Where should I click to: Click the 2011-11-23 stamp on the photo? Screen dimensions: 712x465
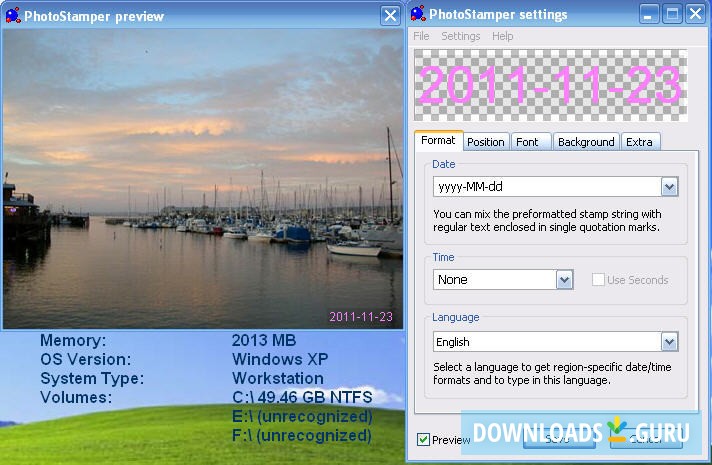point(361,317)
